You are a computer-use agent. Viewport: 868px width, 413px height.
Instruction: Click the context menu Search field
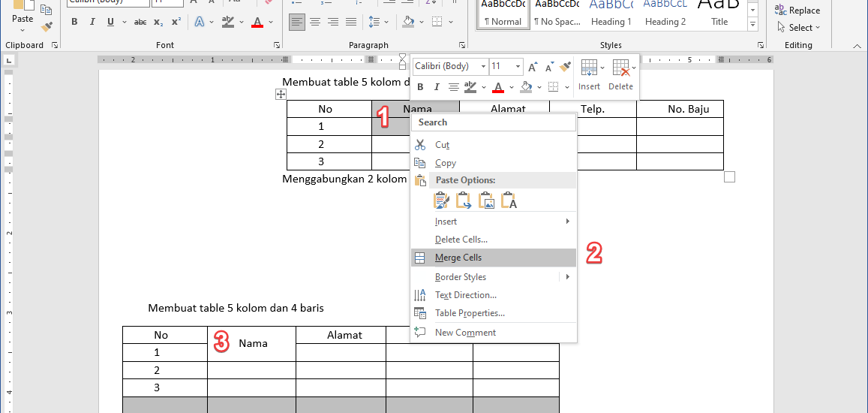494,122
